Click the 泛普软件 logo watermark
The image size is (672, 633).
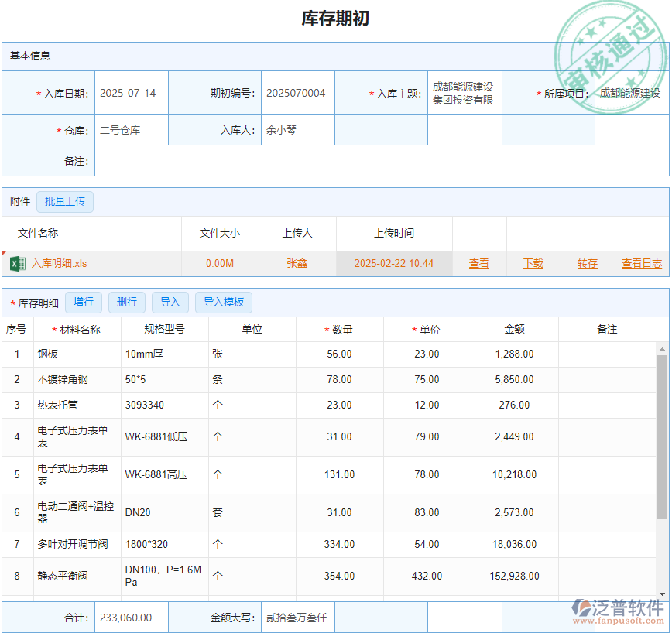617,610
